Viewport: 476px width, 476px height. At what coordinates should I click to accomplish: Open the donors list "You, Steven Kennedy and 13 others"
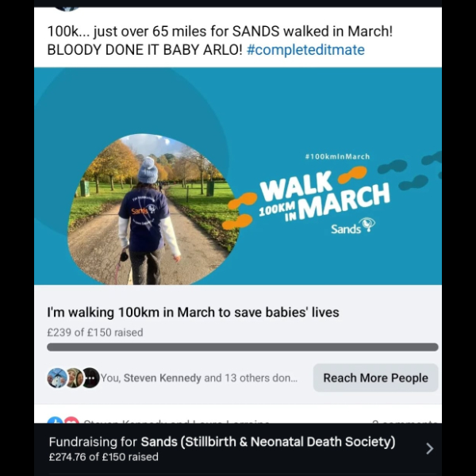(198, 378)
